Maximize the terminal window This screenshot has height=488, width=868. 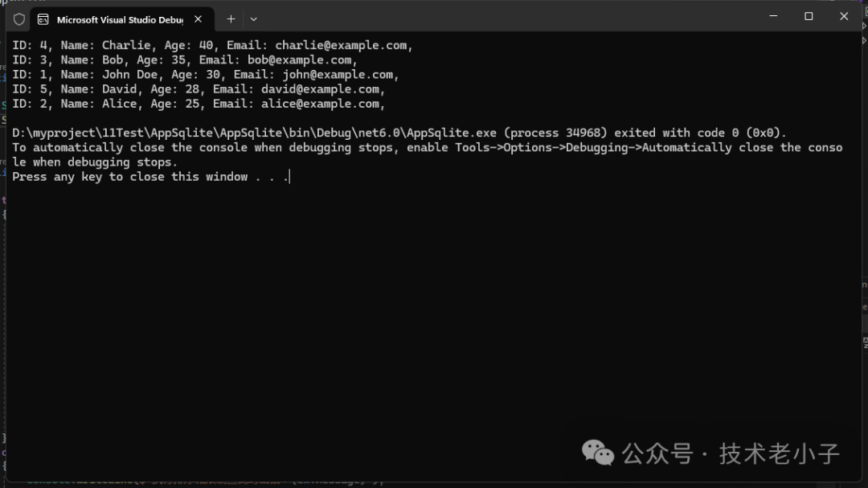[809, 16]
